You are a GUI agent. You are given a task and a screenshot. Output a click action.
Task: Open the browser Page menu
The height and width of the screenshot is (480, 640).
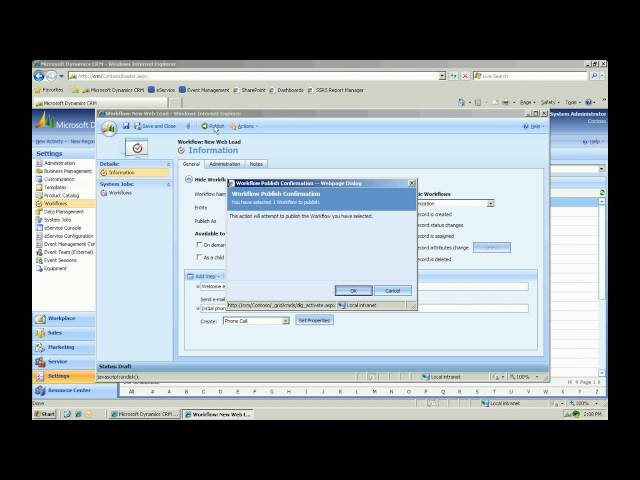click(527, 102)
